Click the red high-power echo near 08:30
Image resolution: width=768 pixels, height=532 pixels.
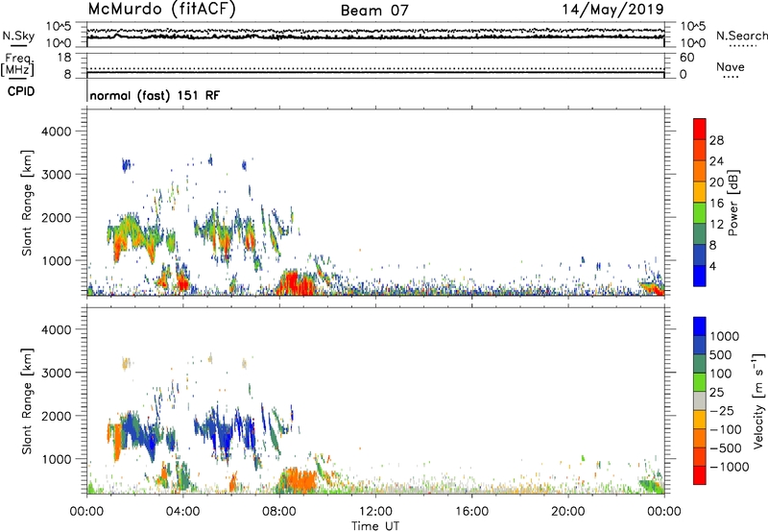point(294,283)
